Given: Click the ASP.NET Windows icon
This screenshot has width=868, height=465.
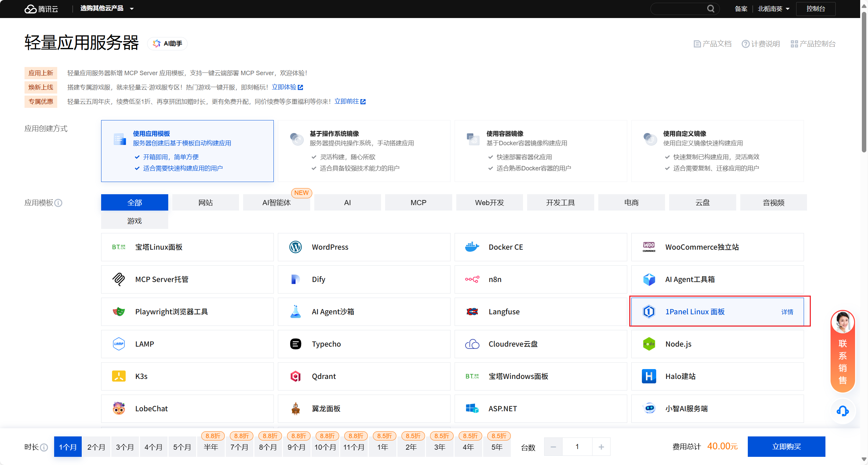Looking at the screenshot, I should (x=472, y=409).
